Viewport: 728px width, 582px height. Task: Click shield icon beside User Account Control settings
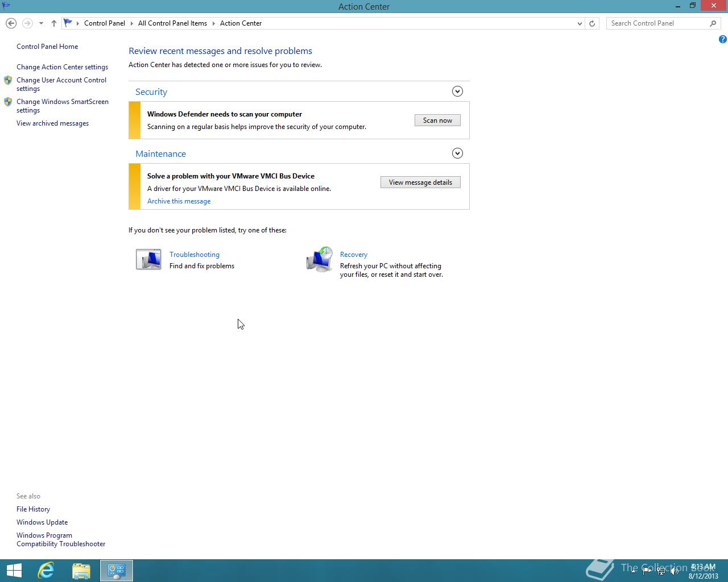pyautogui.click(x=8, y=80)
